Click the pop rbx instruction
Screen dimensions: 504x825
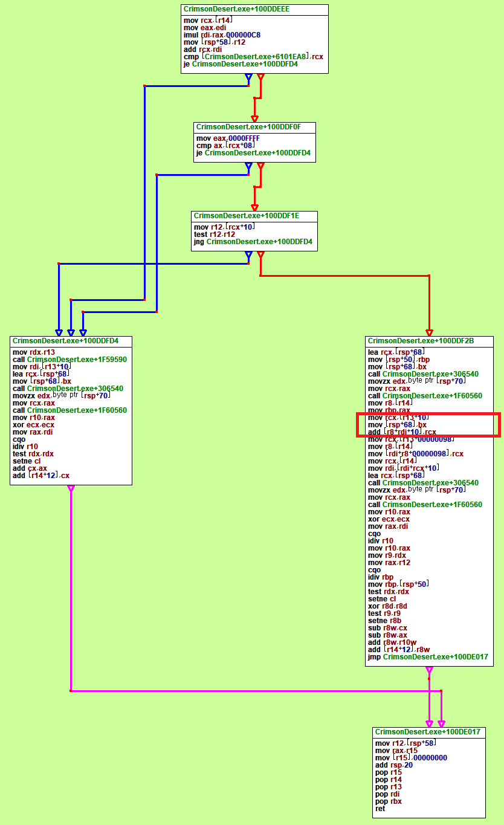[x=389, y=801]
